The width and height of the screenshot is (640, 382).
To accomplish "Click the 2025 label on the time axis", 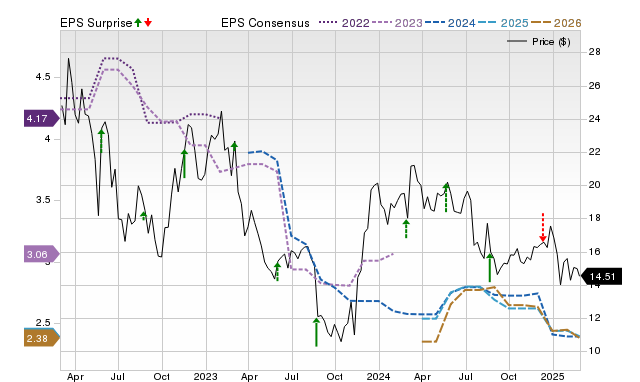I will [x=553, y=376].
